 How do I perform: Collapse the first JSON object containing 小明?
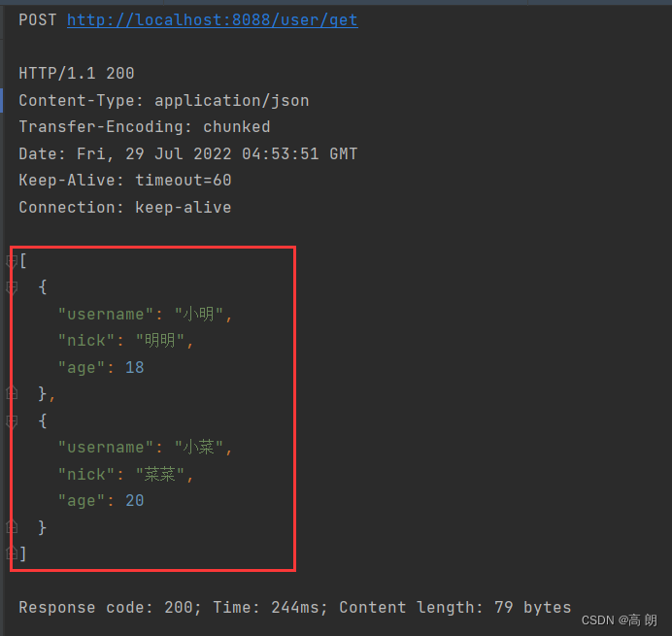[12, 287]
